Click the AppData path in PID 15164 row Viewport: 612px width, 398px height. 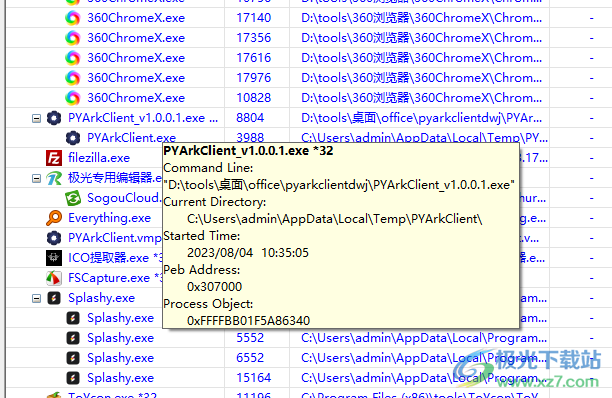[424, 378]
